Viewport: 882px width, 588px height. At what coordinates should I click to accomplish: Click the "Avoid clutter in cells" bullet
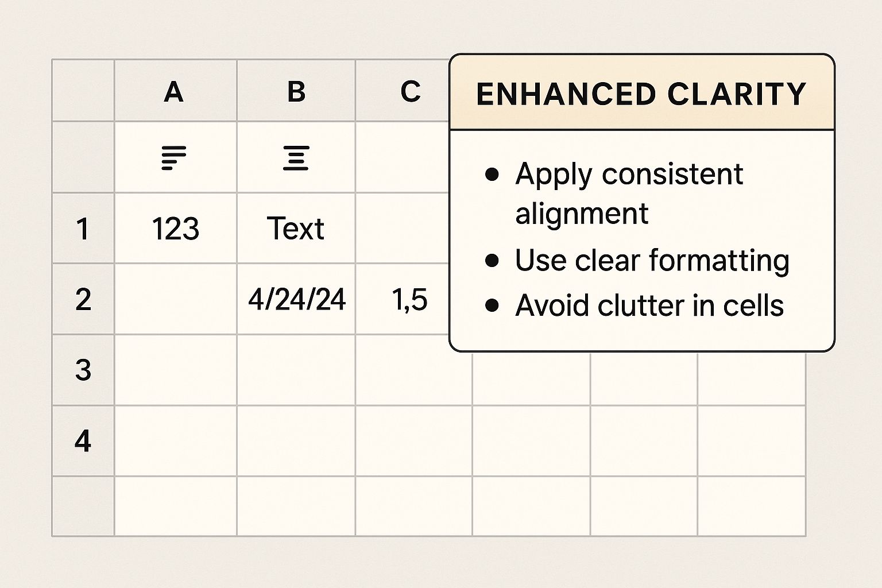(x=649, y=305)
